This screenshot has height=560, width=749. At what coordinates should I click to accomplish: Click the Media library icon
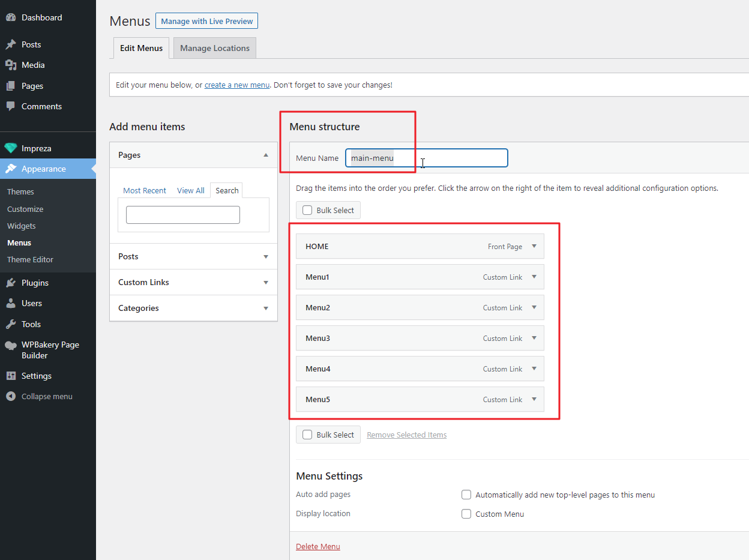point(11,65)
